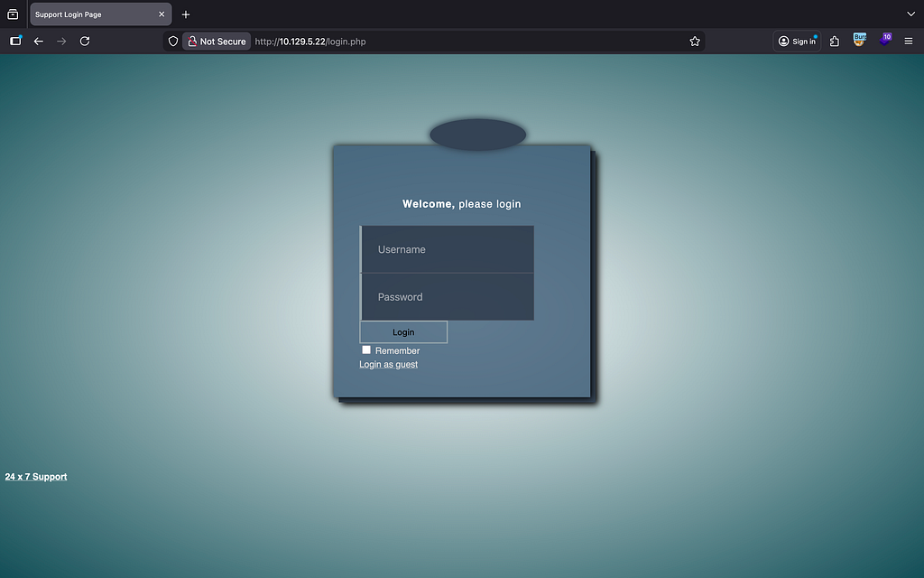Click the Login button
Viewport: 924px width, 578px height.
(403, 332)
